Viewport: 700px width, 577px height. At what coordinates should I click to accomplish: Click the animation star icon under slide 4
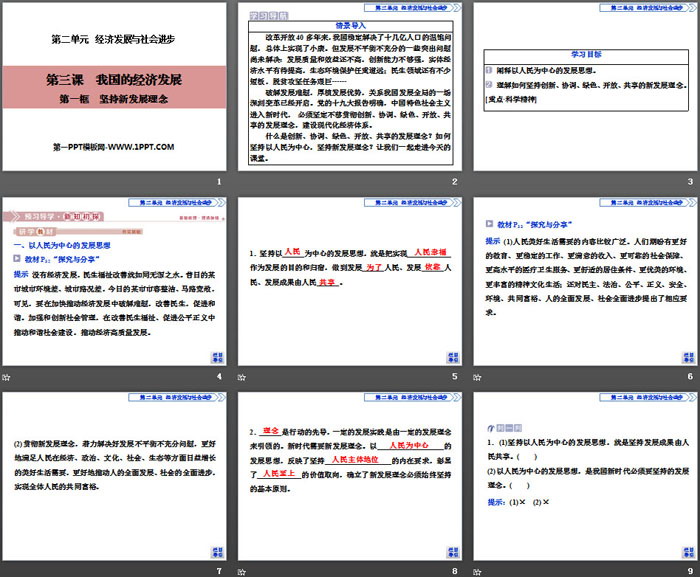[x=6, y=376]
